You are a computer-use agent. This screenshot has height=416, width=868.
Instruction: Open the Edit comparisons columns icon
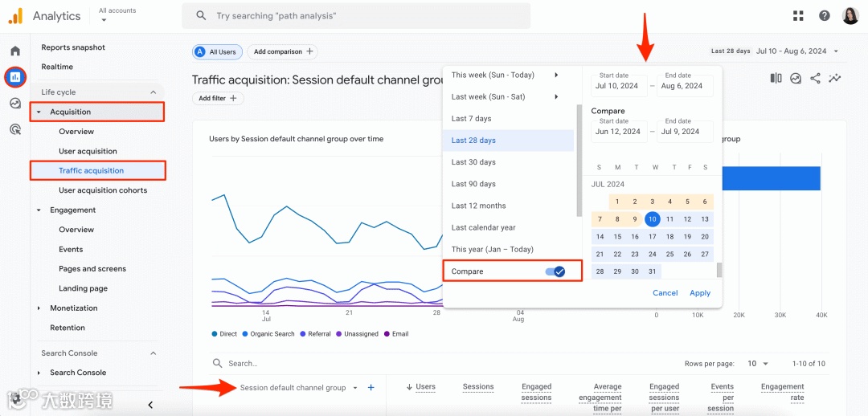point(776,79)
